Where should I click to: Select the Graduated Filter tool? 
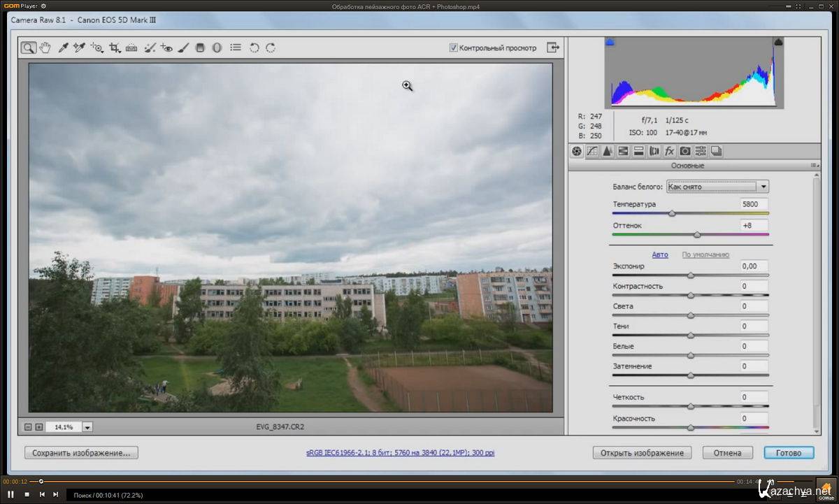coord(200,48)
